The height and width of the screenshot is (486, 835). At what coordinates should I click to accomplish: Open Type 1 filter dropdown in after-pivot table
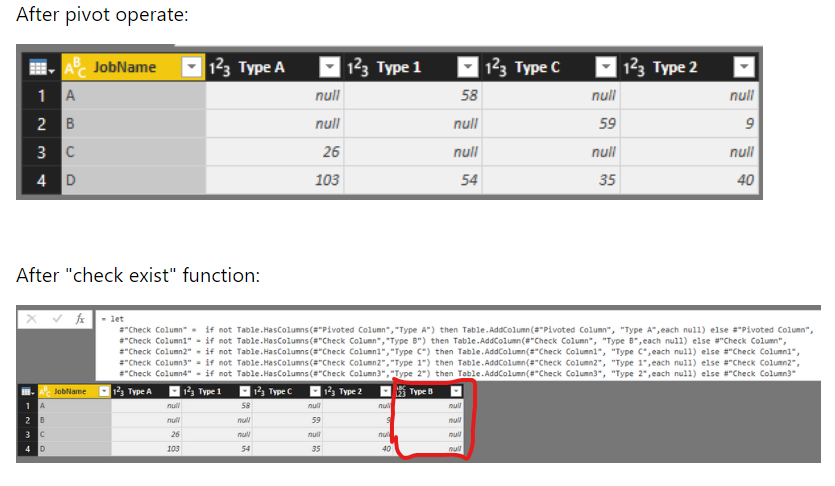[468, 67]
